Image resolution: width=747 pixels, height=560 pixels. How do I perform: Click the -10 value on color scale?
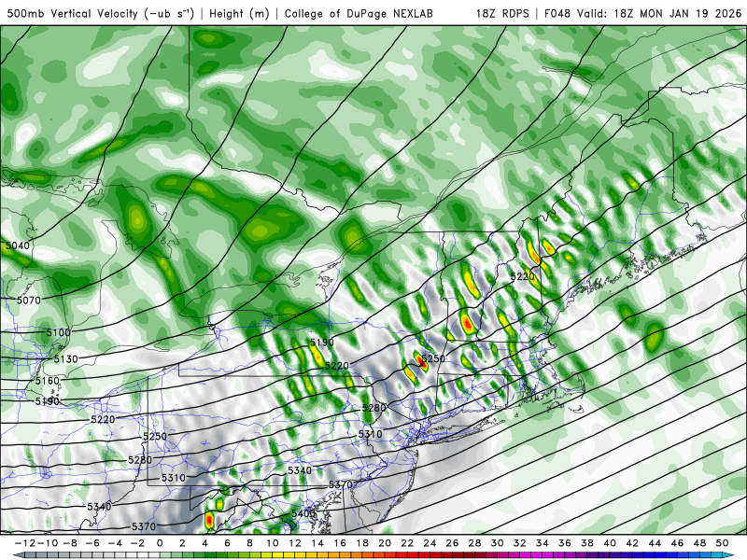(x=48, y=543)
